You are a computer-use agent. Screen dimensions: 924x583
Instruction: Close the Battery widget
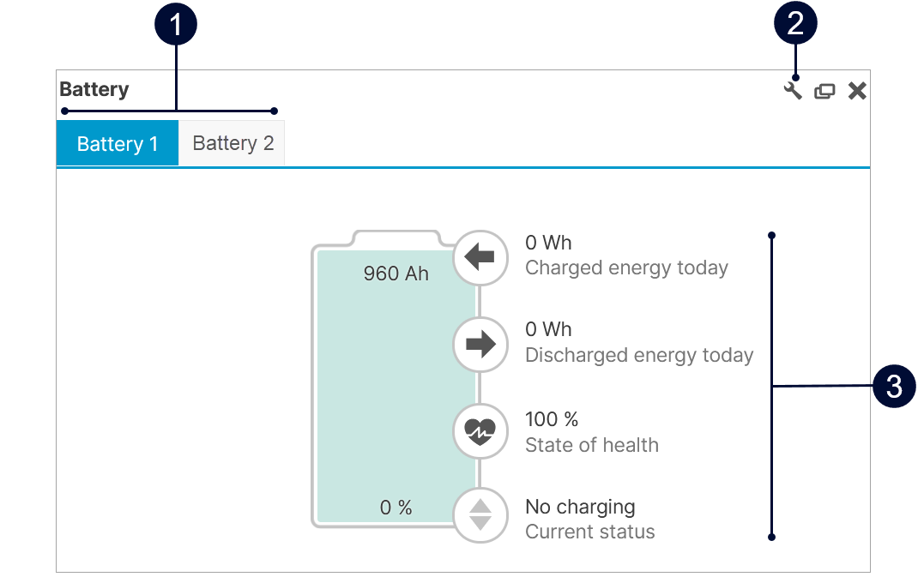click(x=857, y=91)
